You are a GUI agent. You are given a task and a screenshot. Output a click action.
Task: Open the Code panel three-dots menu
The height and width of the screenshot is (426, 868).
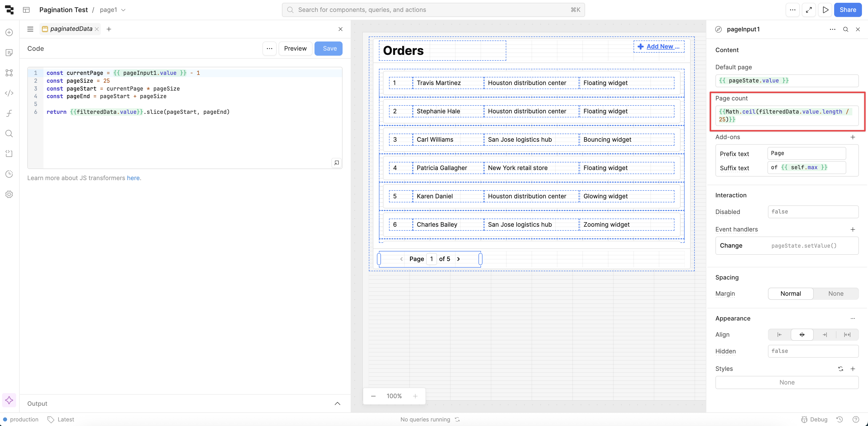tap(269, 49)
